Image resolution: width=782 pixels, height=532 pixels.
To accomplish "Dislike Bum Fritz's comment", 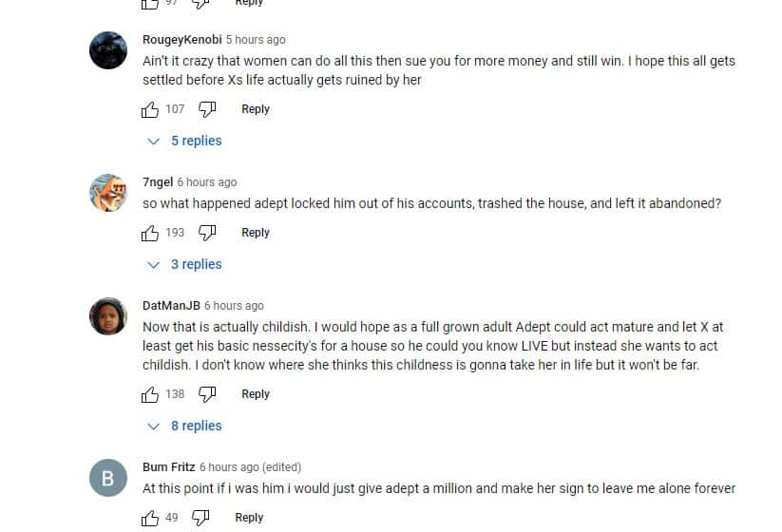I will (x=200, y=518).
